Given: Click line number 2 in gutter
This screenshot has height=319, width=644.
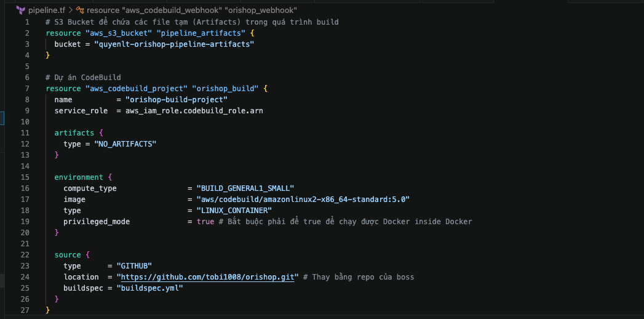Looking at the screenshot, I should [27, 33].
